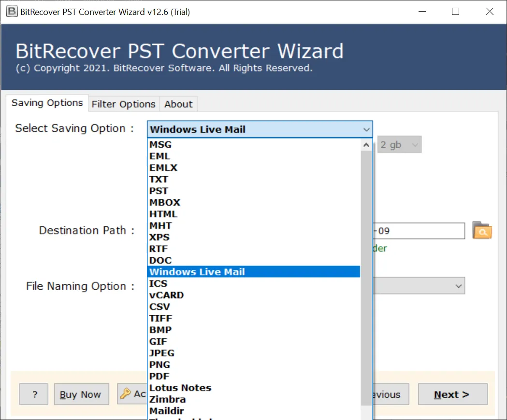The width and height of the screenshot is (507, 420).
Task: Select Zimbra from the saving options
Action: 167,399
